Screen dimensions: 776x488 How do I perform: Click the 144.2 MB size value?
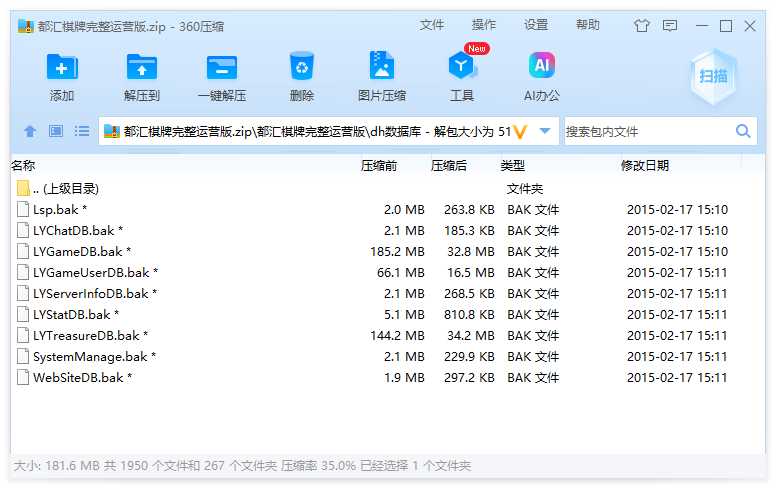click(x=397, y=336)
